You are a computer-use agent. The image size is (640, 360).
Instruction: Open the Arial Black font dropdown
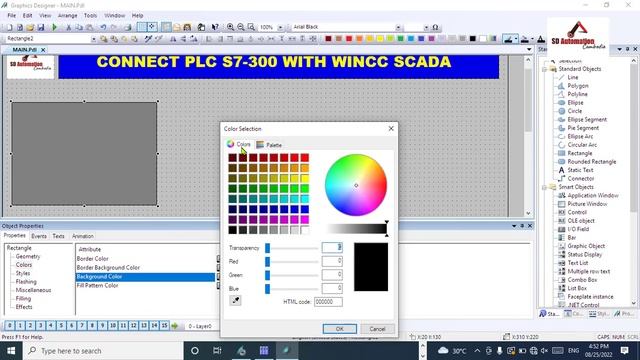point(398,27)
